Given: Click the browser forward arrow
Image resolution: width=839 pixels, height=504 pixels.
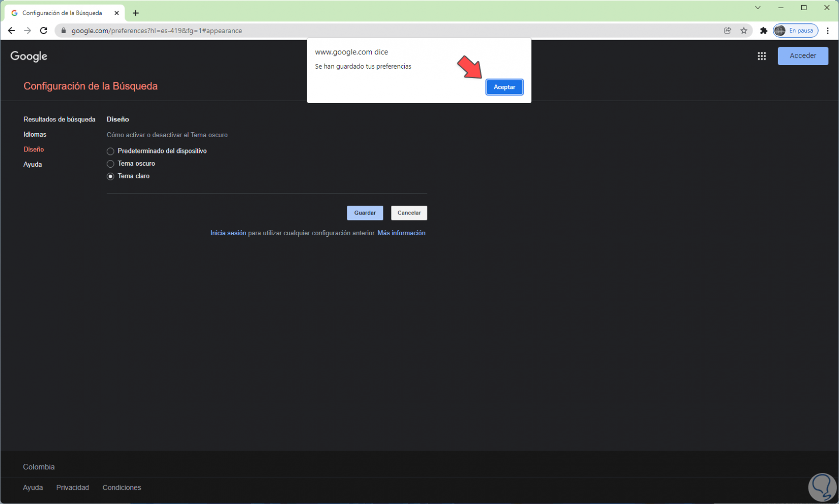Looking at the screenshot, I should point(27,30).
